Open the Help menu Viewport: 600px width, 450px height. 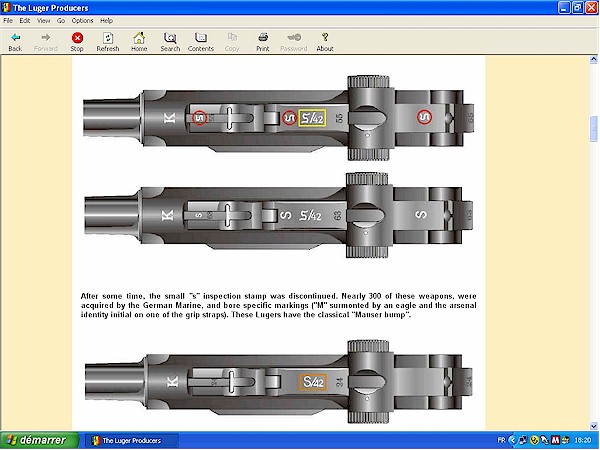coord(106,21)
